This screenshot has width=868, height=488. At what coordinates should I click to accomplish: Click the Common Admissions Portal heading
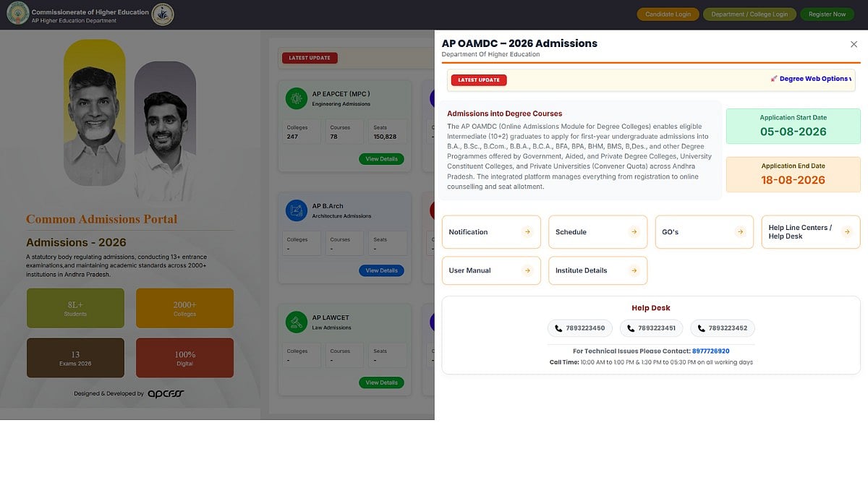[x=101, y=219]
